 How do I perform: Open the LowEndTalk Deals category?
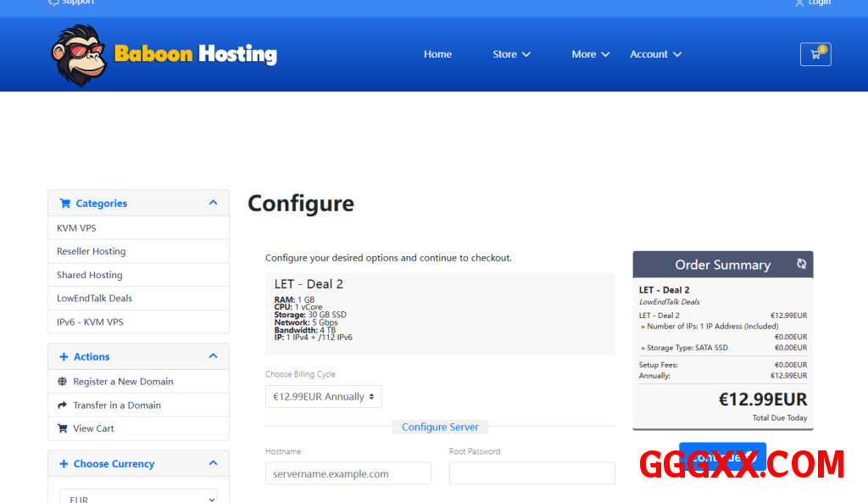point(94,299)
